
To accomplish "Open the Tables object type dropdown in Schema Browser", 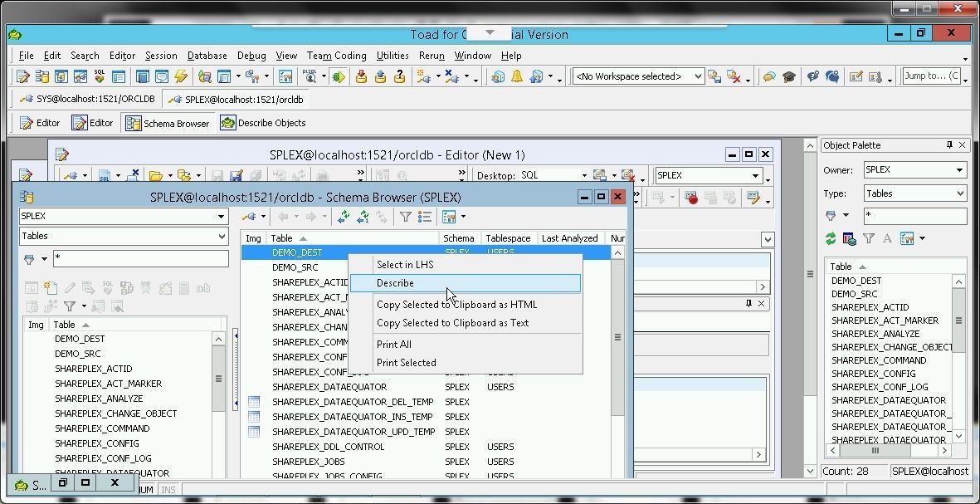I will 222,237.
